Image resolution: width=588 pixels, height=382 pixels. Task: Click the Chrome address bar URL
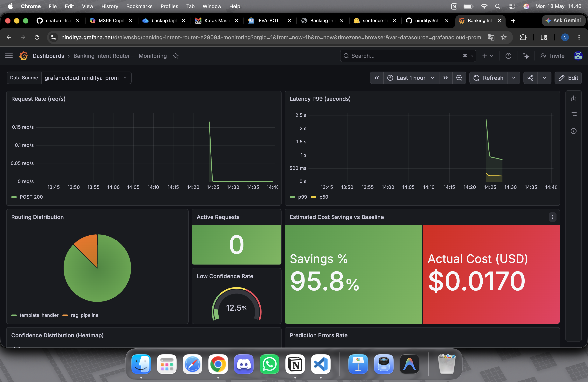271,37
